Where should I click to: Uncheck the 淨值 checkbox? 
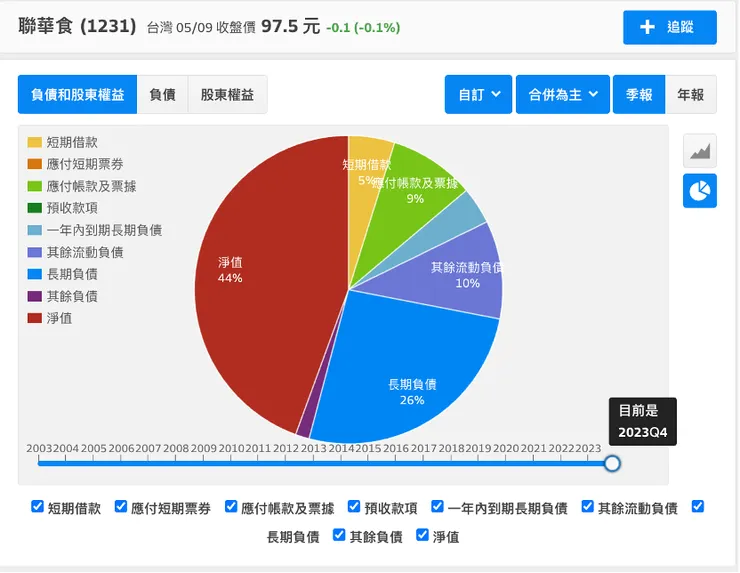[422, 535]
